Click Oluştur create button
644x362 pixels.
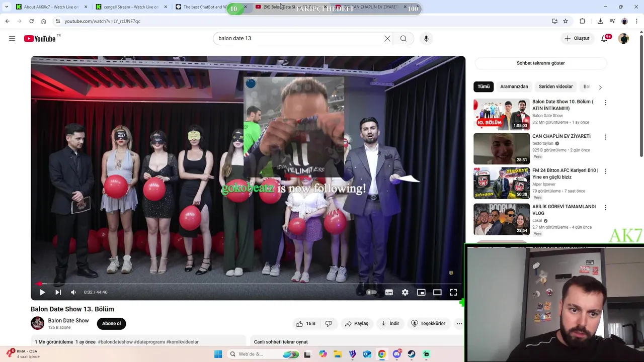pyautogui.click(x=577, y=38)
